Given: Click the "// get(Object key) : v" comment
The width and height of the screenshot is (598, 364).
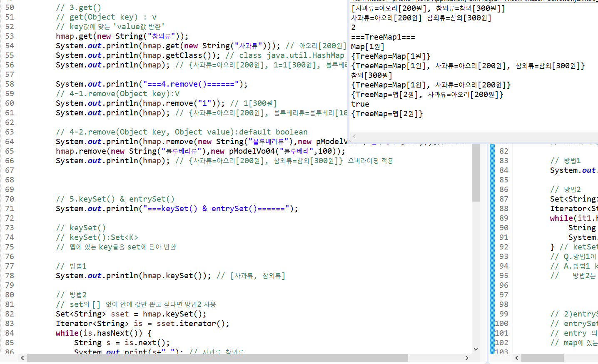Looking at the screenshot, I should click(x=106, y=17).
